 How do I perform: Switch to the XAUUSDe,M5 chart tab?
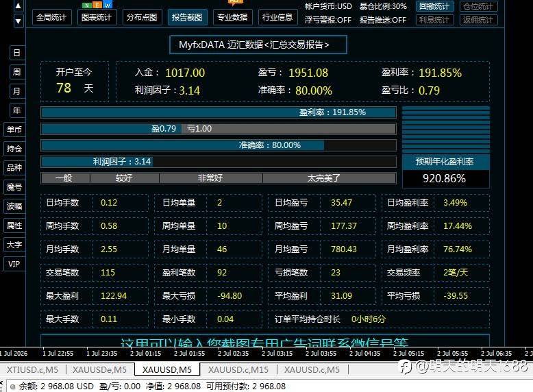tap(99, 370)
